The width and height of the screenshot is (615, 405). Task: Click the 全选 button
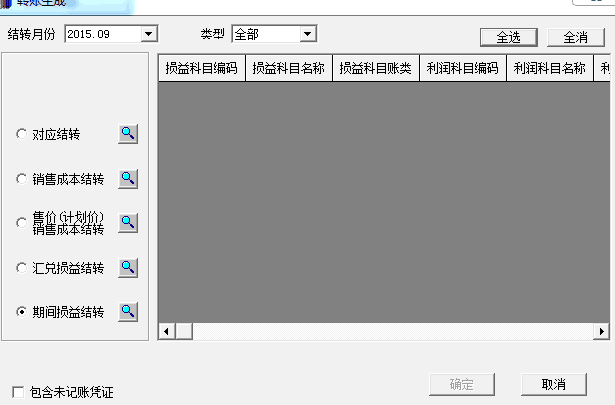click(x=509, y=38)
